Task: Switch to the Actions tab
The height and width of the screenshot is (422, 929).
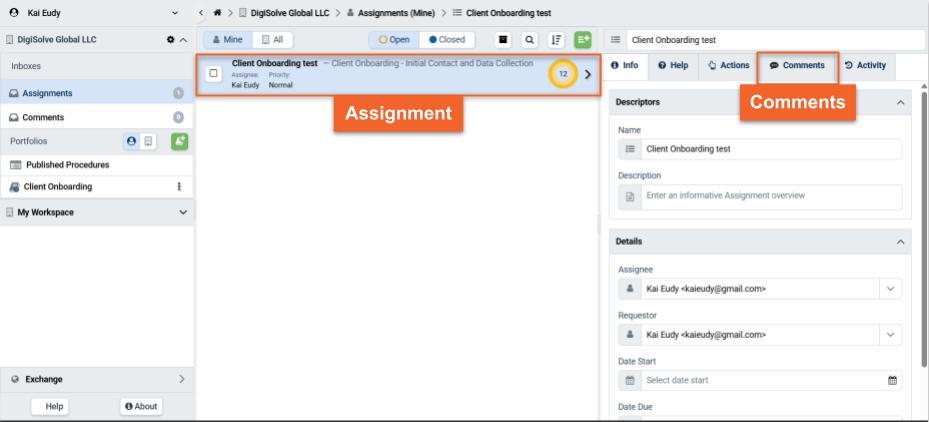Action: pos(729,65)
